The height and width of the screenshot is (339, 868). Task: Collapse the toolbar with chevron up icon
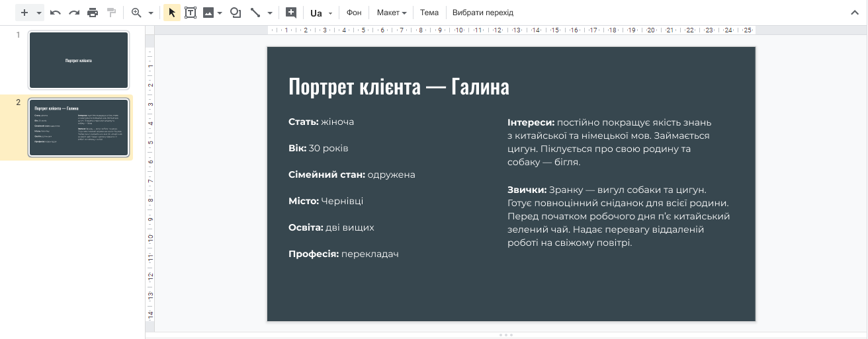pos(854,13)
